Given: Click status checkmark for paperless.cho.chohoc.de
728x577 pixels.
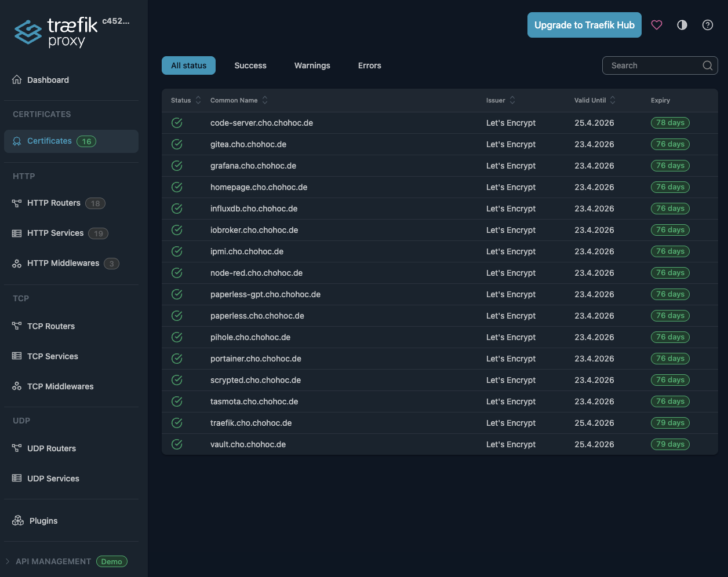Looking at the screenshot, I should coord(177,316).
